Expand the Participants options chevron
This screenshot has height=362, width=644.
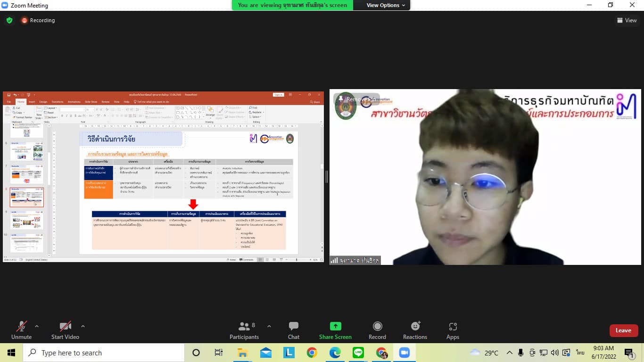[x=269, y=326]
